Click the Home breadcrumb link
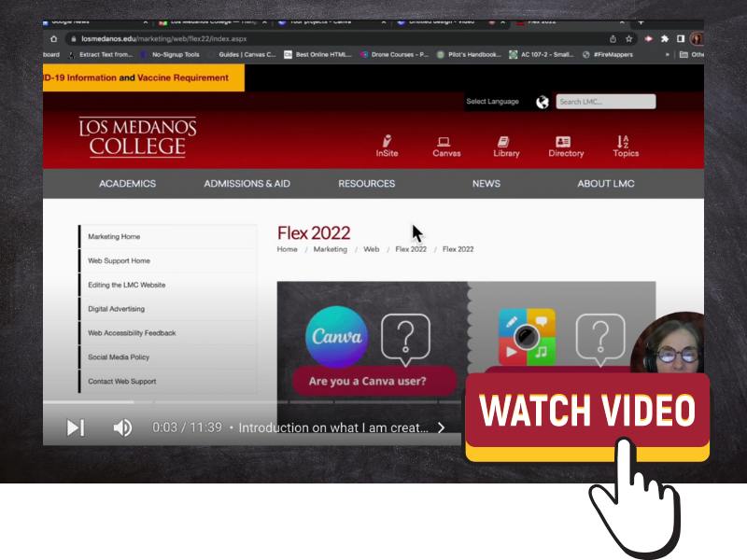747x560 pixels. 288,249
